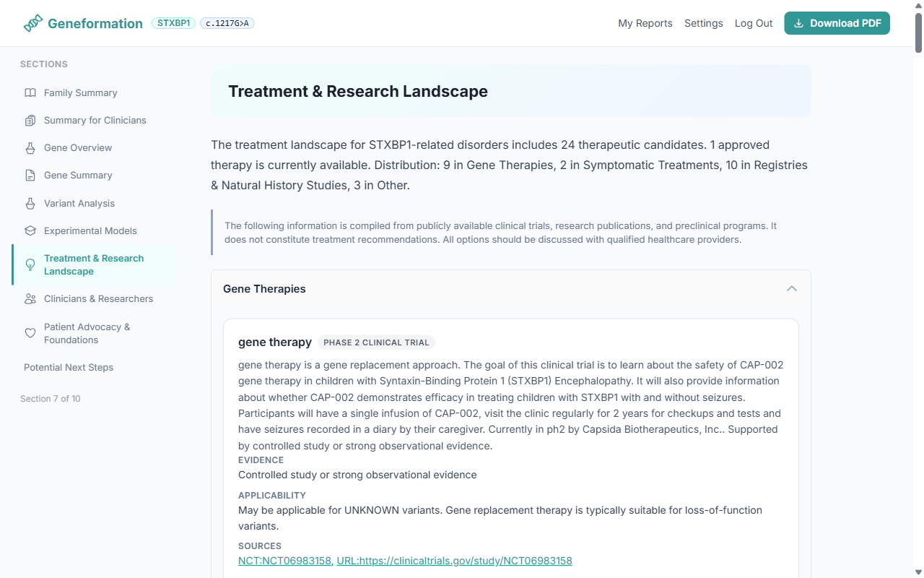Navigate to Potential Next Steps section
Image resolution: width=924 pixels, height=578 pixels.
tap(68, 367)
